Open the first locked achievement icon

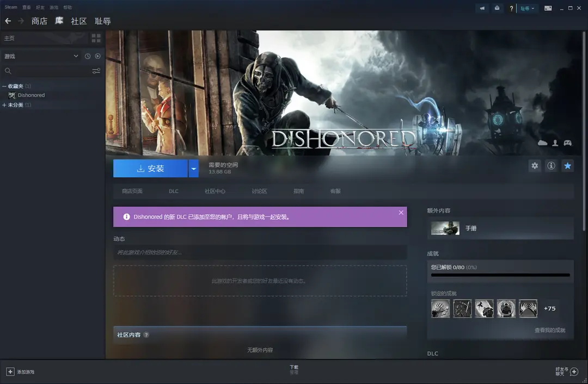[440, 308]
